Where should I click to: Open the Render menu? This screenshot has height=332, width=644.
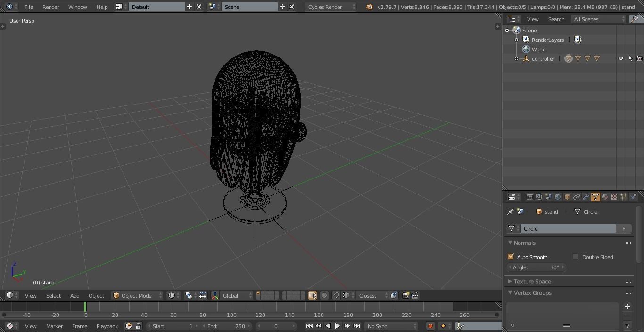tap(50, 7)
